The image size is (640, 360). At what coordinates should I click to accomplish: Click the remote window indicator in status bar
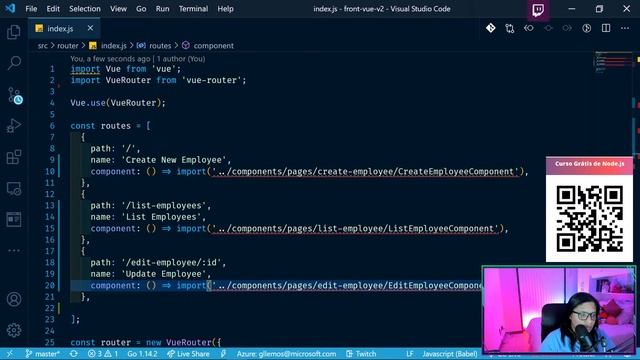[x=9, y=354]
